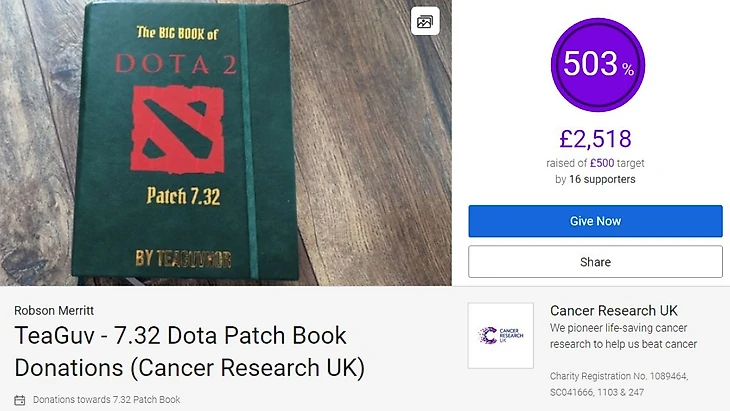Click the 503% progress circle
Viewport: 730px width, 411px height.
click(598, 65)
